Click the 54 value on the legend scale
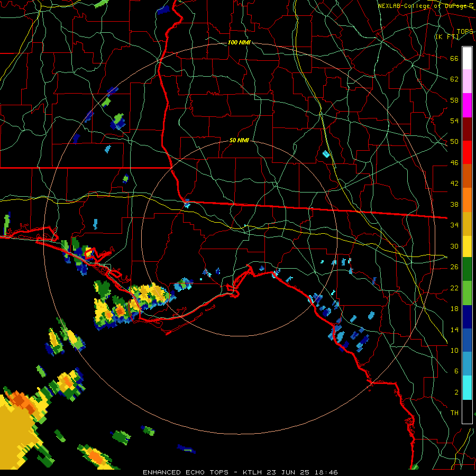The width and height of the screenshot is (476, 476). click(x=454, y=121)
